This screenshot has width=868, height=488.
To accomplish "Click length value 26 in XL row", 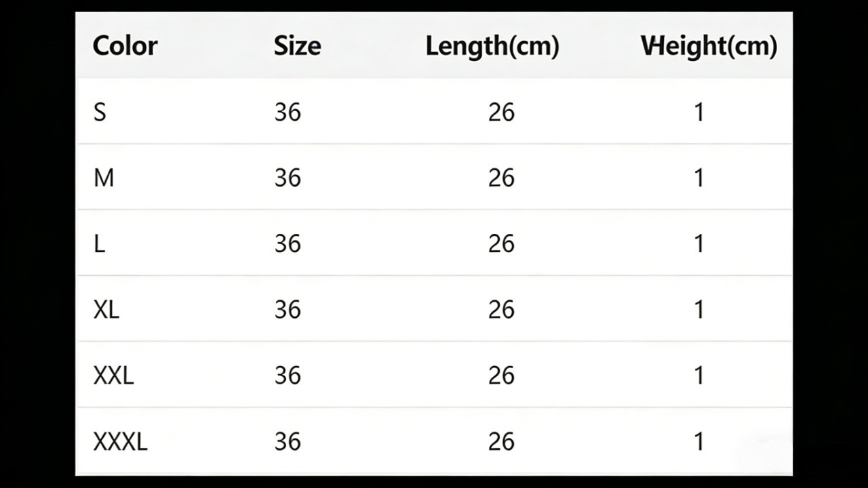I will [x=501, y=310].
